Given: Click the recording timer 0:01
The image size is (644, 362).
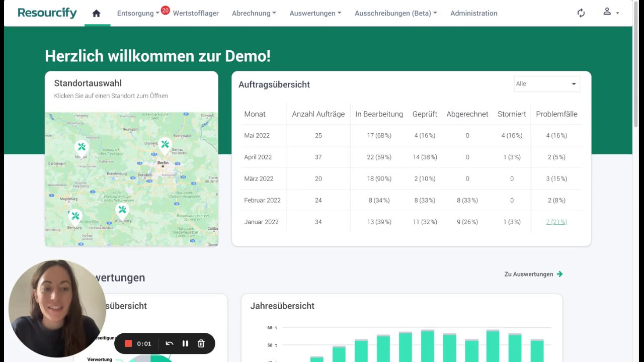Looking at the screenshot, I should click(144, 344).
